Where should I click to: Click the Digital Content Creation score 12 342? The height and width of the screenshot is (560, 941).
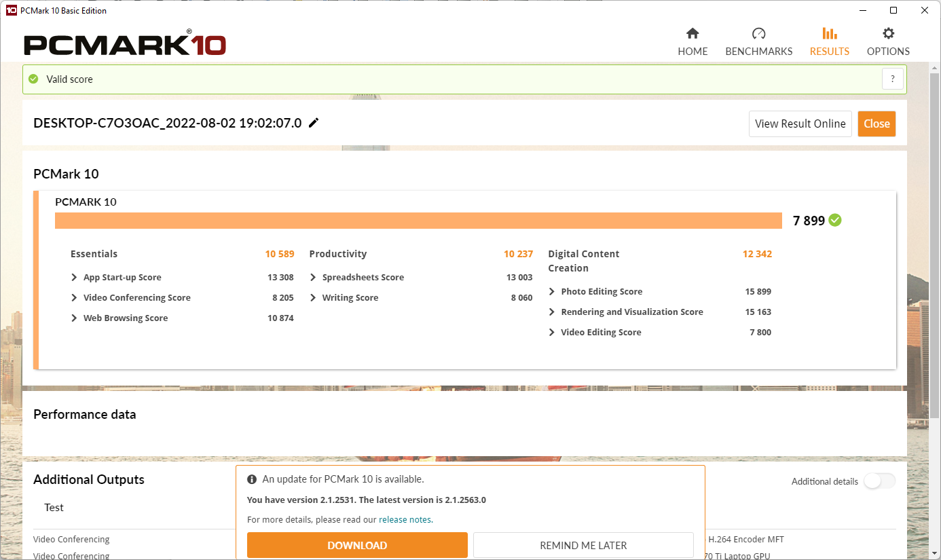(757, 254)
